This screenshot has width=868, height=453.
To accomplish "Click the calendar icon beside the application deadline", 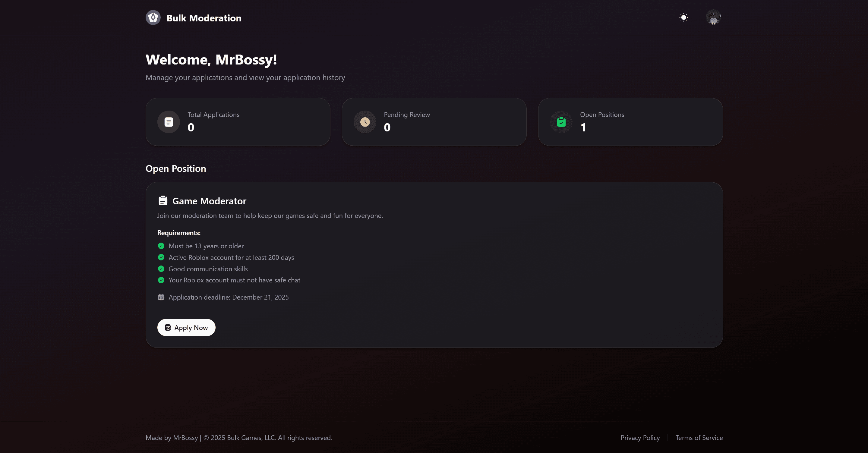I will (161, 297).
